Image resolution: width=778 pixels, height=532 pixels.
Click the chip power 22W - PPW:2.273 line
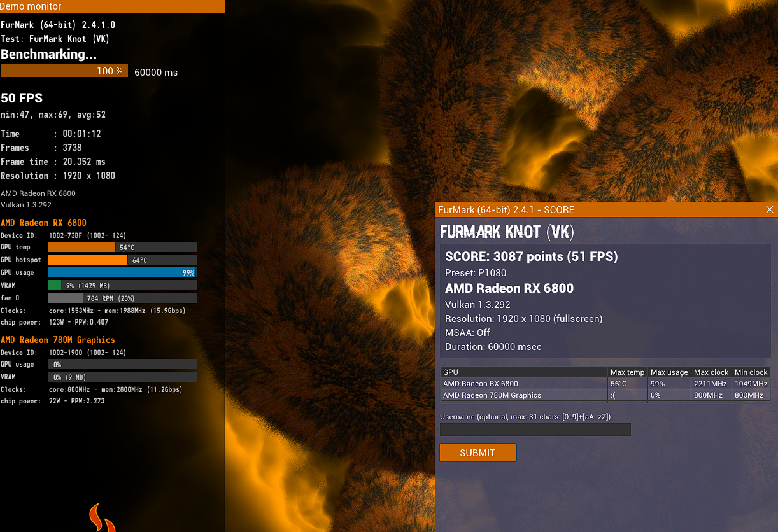(53, 401)
